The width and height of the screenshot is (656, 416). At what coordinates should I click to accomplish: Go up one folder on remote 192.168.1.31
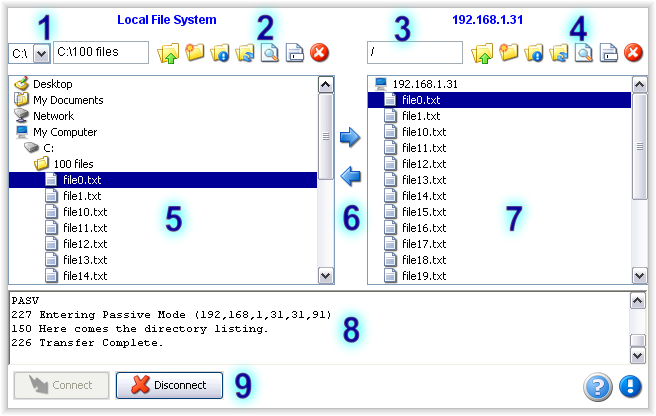(x=482, y=54)
